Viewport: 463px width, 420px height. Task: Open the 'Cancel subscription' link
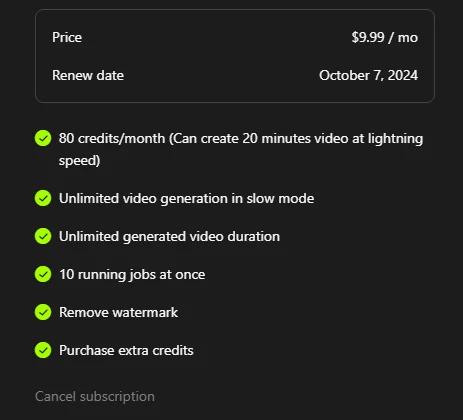tap(95, 397)
